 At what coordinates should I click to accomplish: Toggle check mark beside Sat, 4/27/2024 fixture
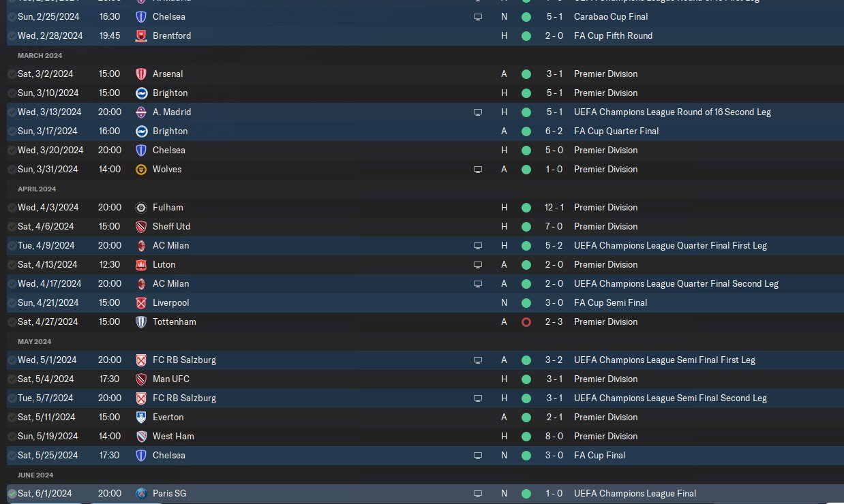point(12,321)
